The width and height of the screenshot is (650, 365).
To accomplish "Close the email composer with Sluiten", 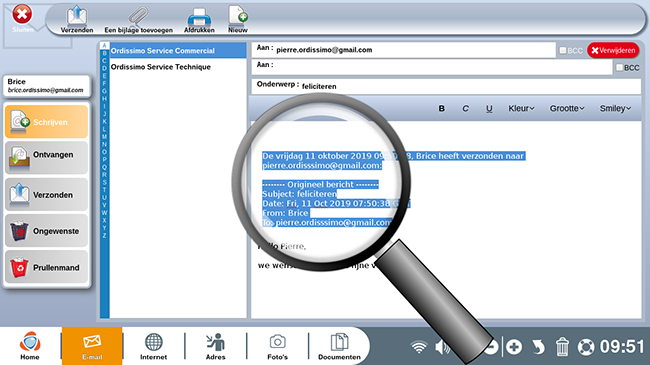I will [x=22, y=17].
